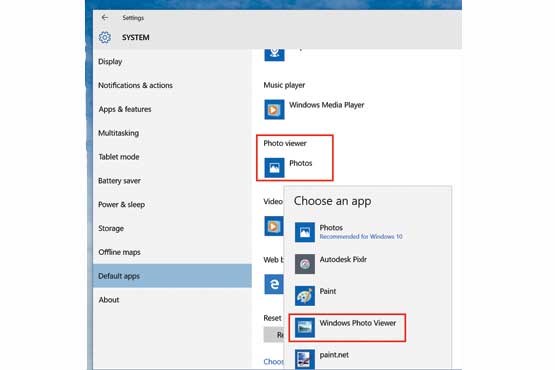Click the paint.net icon
The image size is (555, 370).
coord(305,359)
